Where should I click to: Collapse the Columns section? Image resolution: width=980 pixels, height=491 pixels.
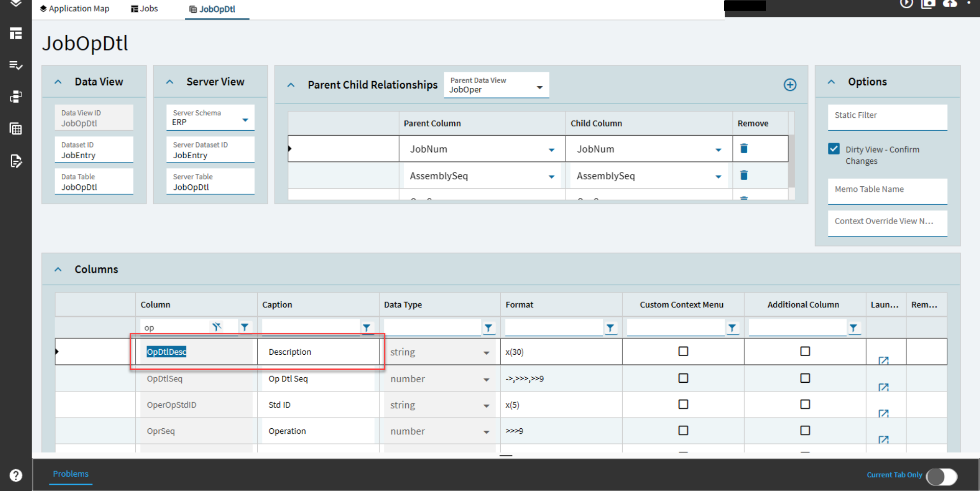pyautogui.click(x=58, y=269)
